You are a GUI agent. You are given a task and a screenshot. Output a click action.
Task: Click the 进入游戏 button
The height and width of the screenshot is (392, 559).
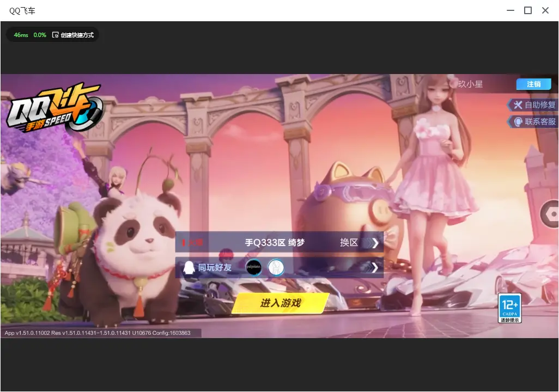coord(281,303)
